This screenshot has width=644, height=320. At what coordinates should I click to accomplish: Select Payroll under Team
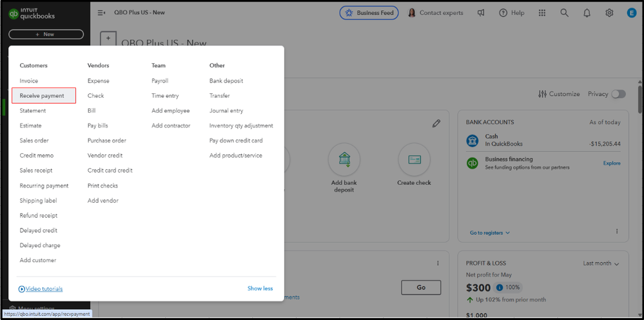(160, 81)
